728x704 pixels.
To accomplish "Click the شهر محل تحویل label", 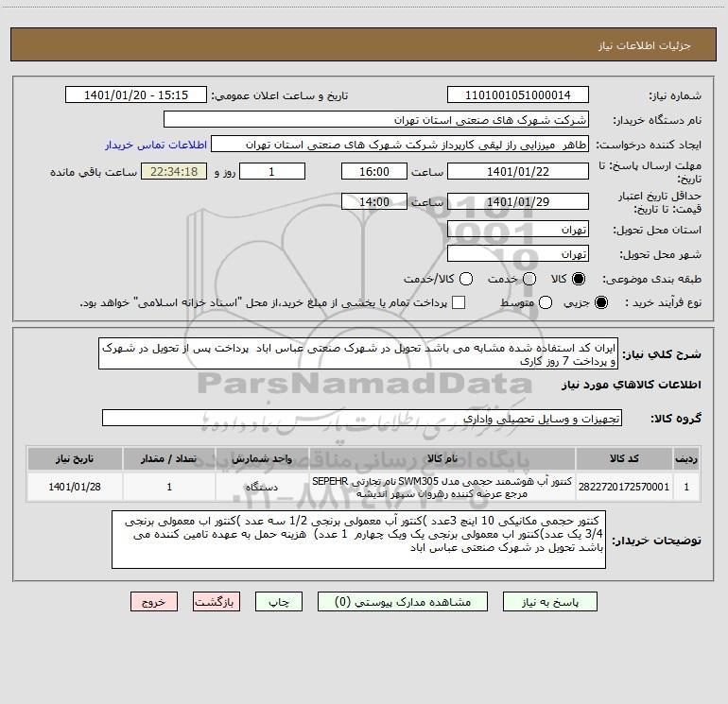I will point(660,255).
